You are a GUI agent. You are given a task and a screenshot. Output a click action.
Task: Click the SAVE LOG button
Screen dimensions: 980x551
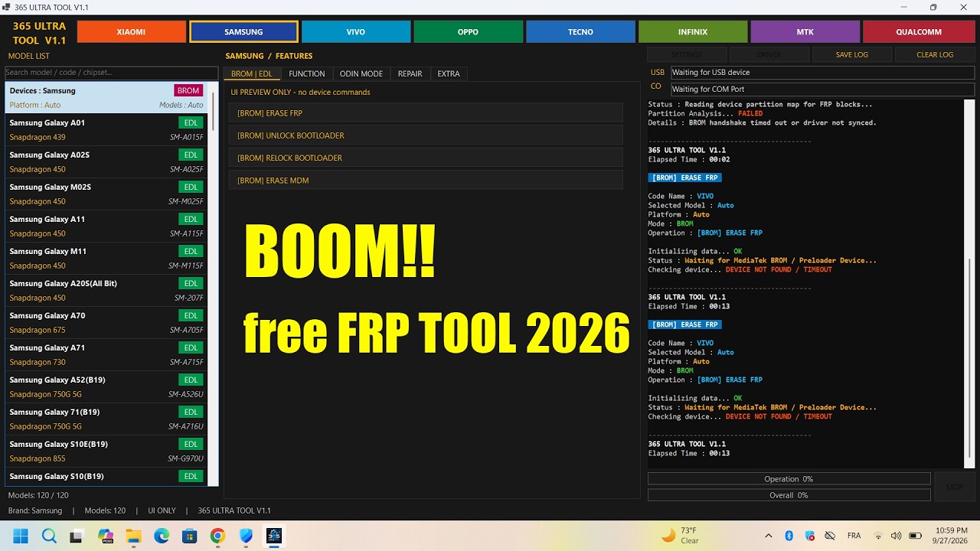(x=852, y=55)
